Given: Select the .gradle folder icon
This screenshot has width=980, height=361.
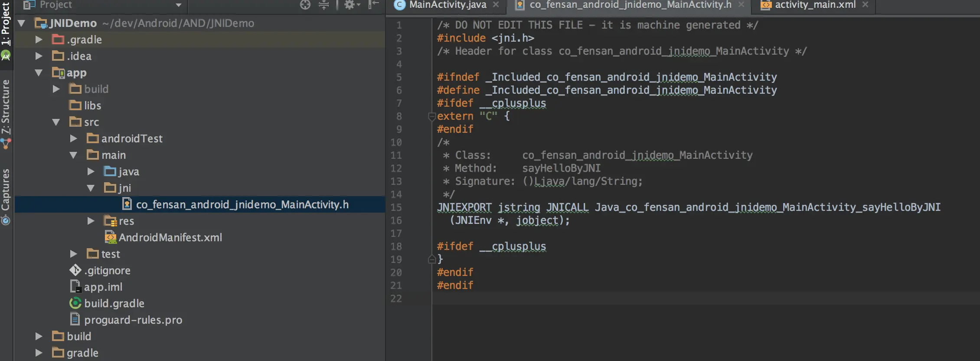Looking at the screenshot, I should (x=58, y=39).
